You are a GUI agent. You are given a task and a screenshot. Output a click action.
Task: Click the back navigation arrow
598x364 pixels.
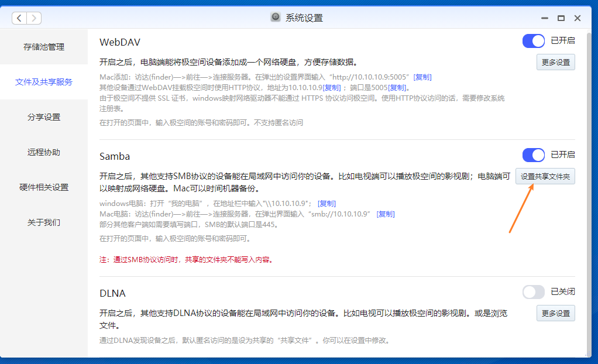click(x=20, y=18)
